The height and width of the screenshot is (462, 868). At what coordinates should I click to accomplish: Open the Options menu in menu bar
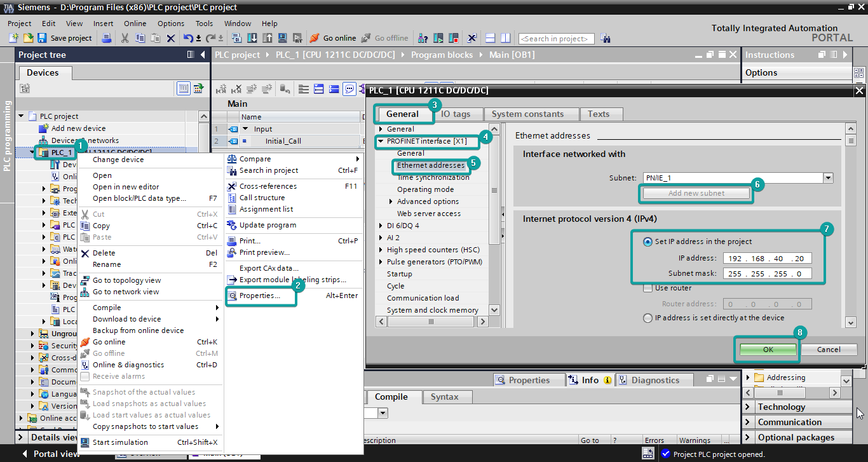coord(171,24)
